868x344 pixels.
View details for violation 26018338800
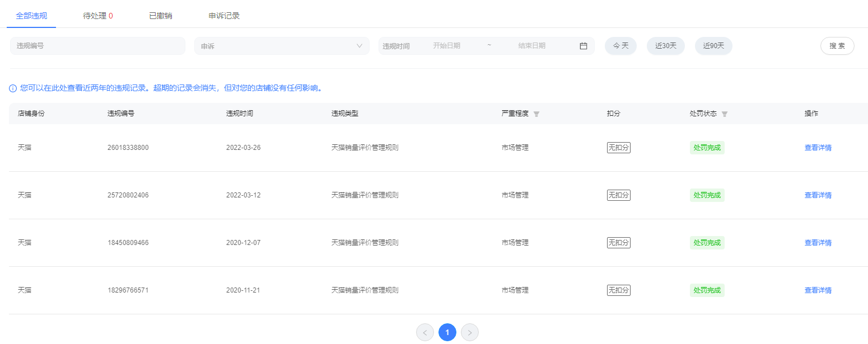click(818, 148)
